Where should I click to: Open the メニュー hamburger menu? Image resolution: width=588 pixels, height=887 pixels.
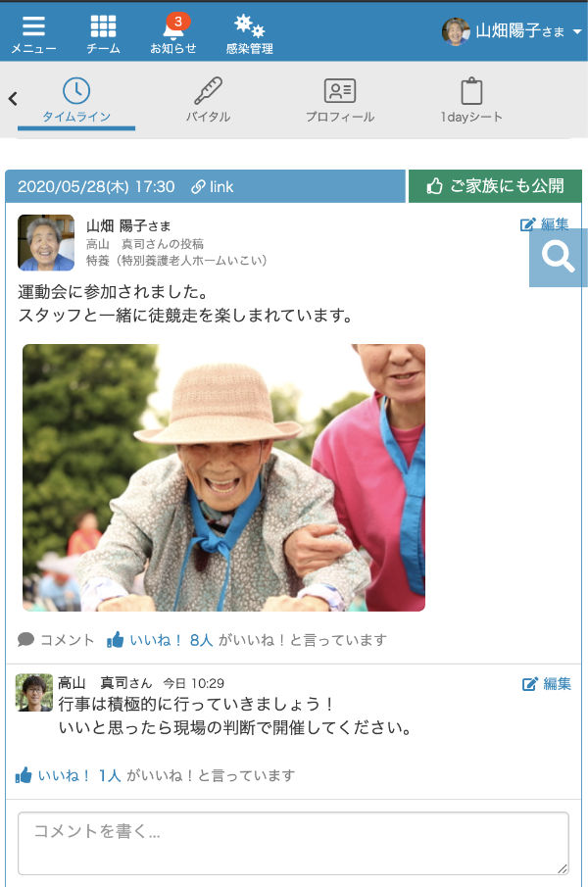[x=33, y=34]
